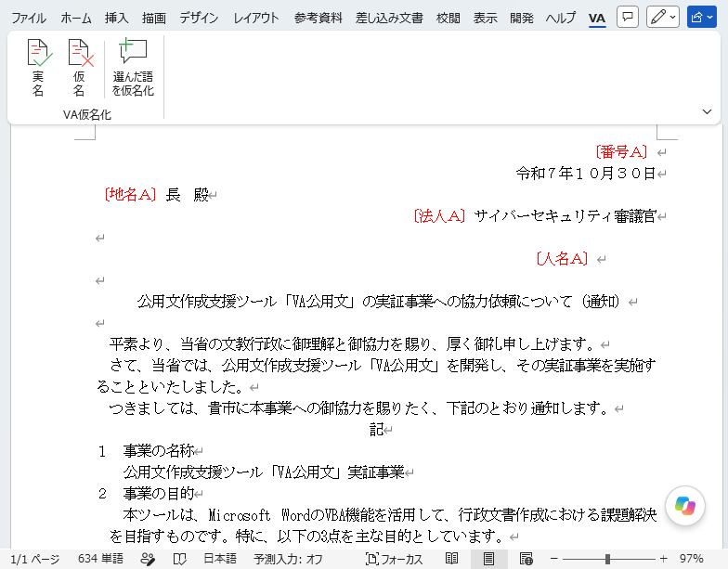Switch to the ヘルプ tab

click(561, 19)
